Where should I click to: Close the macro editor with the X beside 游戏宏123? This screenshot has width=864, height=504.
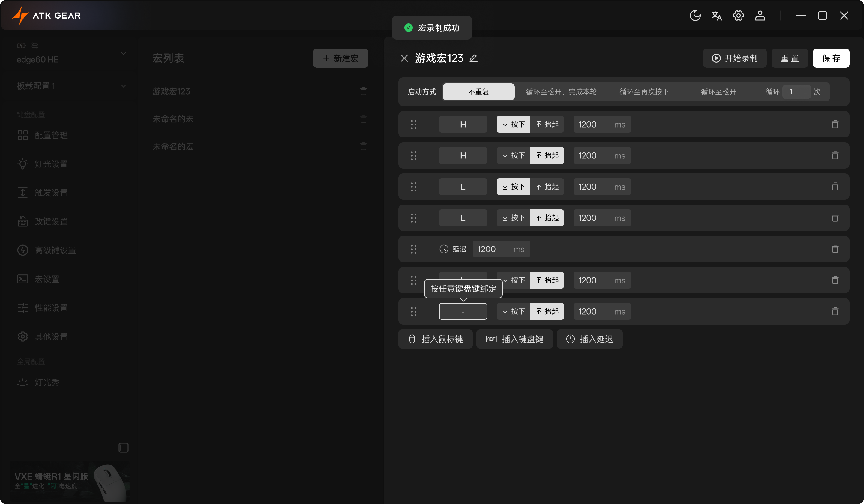coord(404,58)
